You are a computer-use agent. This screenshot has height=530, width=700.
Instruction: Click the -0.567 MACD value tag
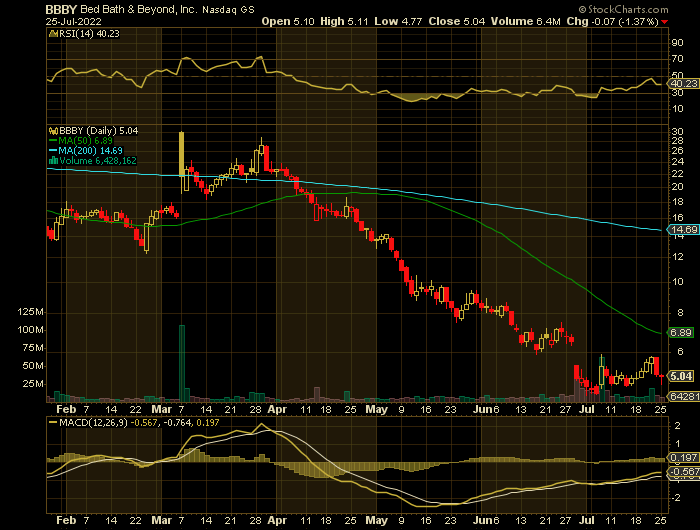pyautogui.click(x=683, y=472)
